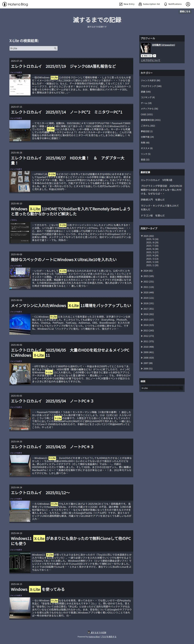
Task: Expand the 2019 (121) archive
Action: tap(142, 298)
